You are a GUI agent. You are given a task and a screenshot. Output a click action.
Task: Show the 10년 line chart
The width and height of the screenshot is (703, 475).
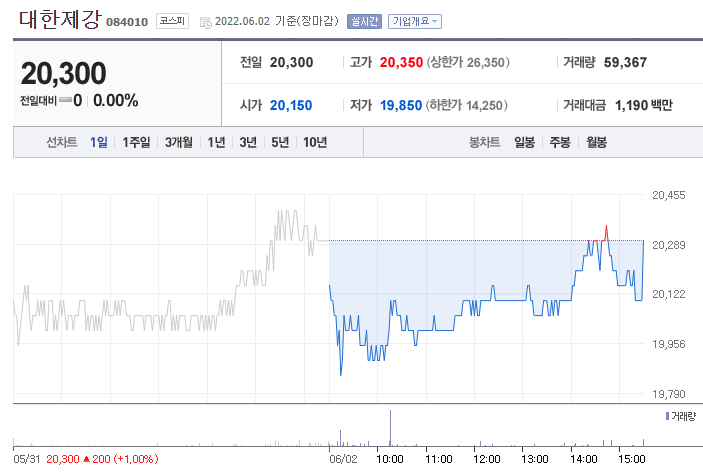[x=315, y=142]
